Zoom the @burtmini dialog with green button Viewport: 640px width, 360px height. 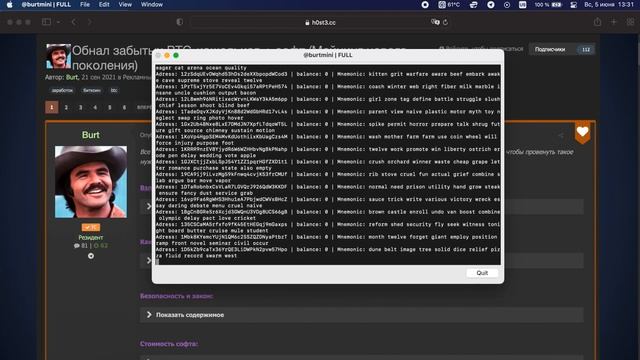coord(176,55)
